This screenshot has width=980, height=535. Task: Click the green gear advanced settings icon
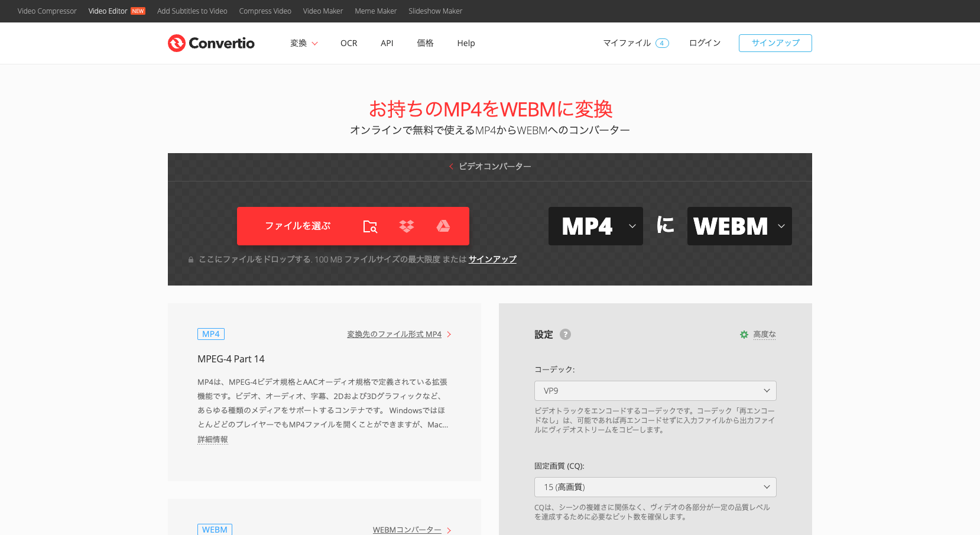[744, 335]
